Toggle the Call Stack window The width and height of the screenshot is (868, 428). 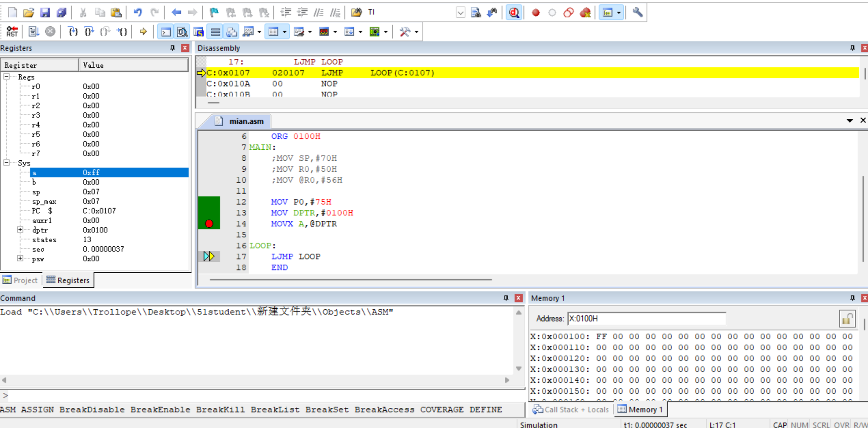[232, 31]
